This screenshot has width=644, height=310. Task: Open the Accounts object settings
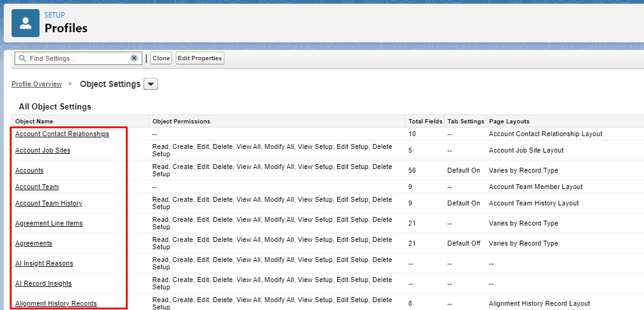click(29, 170)
